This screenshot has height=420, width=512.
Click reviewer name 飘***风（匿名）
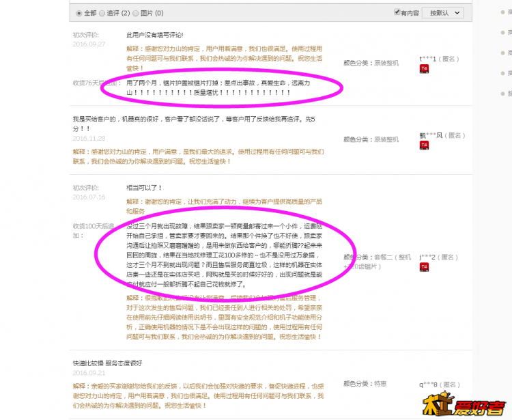tap(442, 135)
